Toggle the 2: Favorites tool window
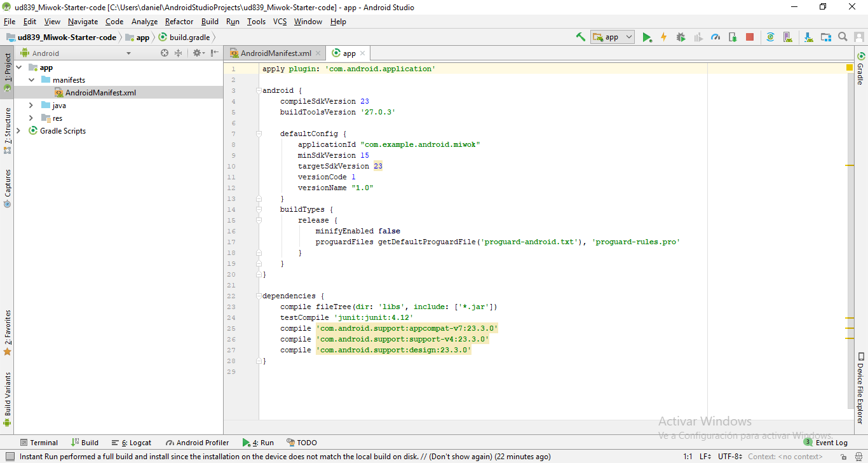Image resolution: width=868 pixels, height=463 pixels. click(8, 333)
